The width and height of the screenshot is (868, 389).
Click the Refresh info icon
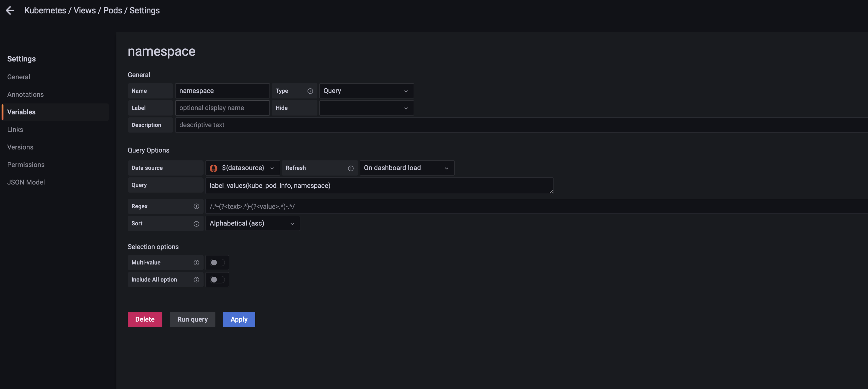click(350, 168)
